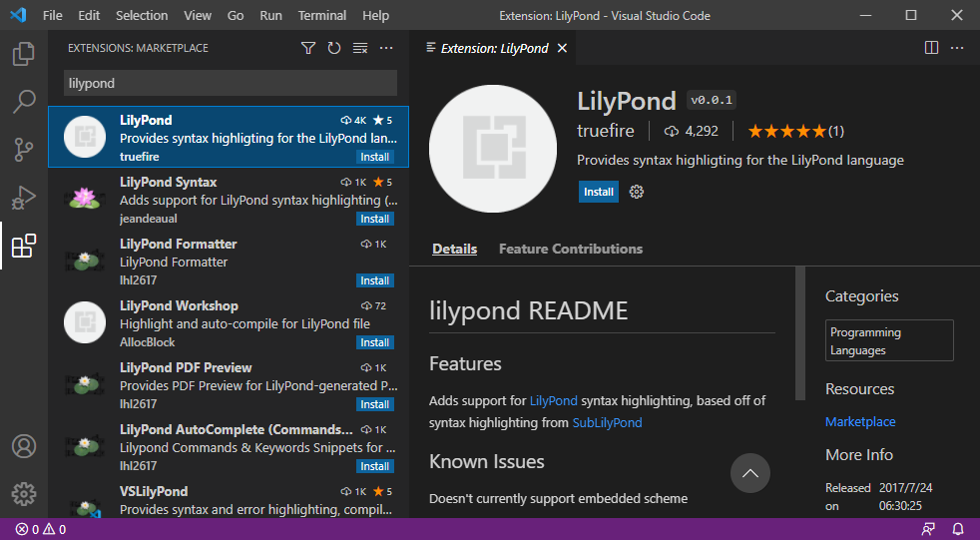Open Views and More Actions ellipsis menu
This screenshot has height=540, width=980.
coord(386,48)
